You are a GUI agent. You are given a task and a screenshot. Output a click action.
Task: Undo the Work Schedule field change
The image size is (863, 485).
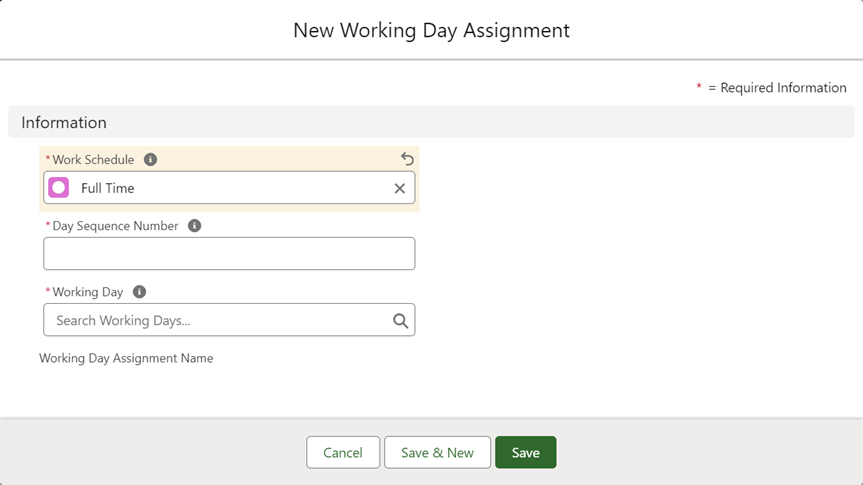[407, 159]
